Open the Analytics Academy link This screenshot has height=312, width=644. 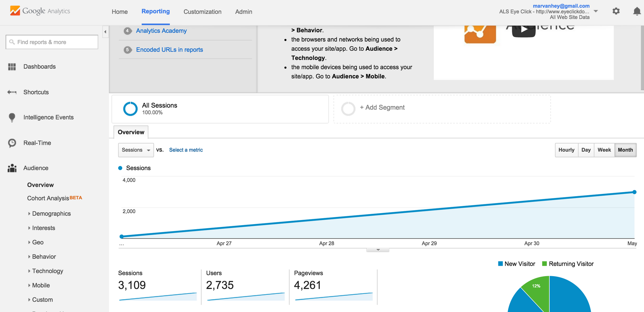pos(161,31)
